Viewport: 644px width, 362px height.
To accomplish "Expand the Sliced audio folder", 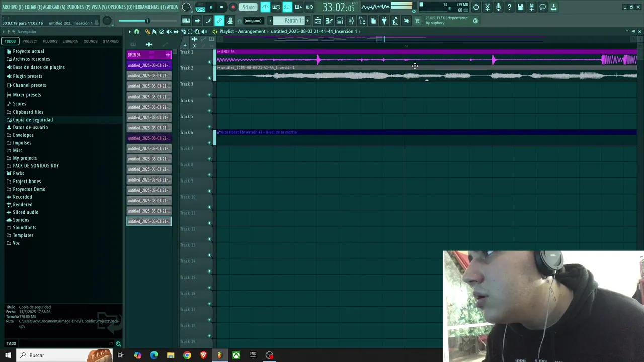I will coord(25,212).
